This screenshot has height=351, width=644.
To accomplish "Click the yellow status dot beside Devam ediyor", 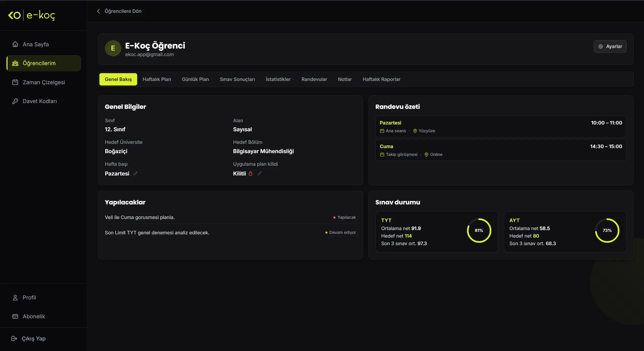I will point(326,233).
